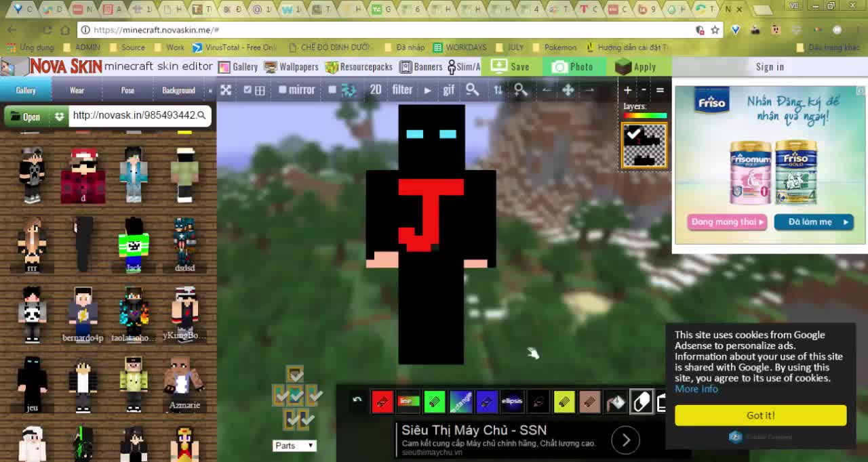
Task: Select the blue pencil tool
Action: pos(486,402)
